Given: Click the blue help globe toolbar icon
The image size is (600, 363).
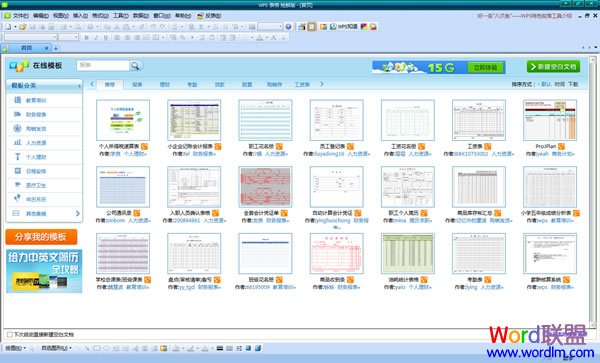Looking at the screenshot, I should (x=289, y=27).
